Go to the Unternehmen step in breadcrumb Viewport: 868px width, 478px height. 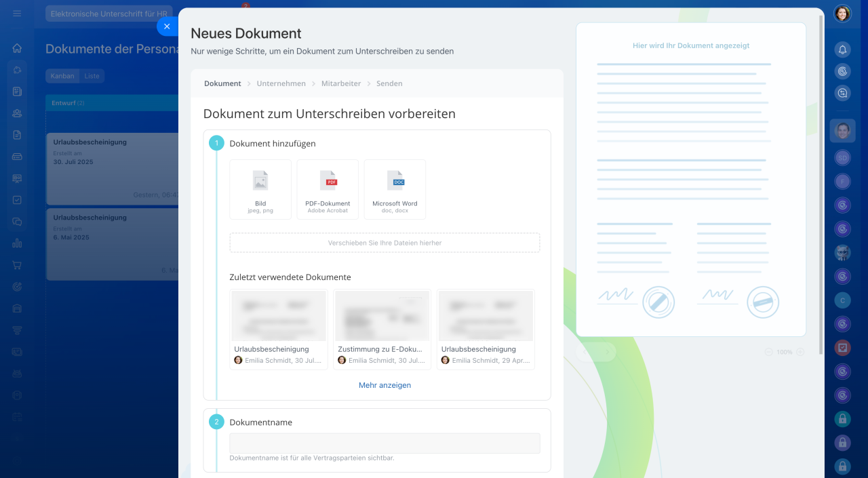tap(281, 83)
